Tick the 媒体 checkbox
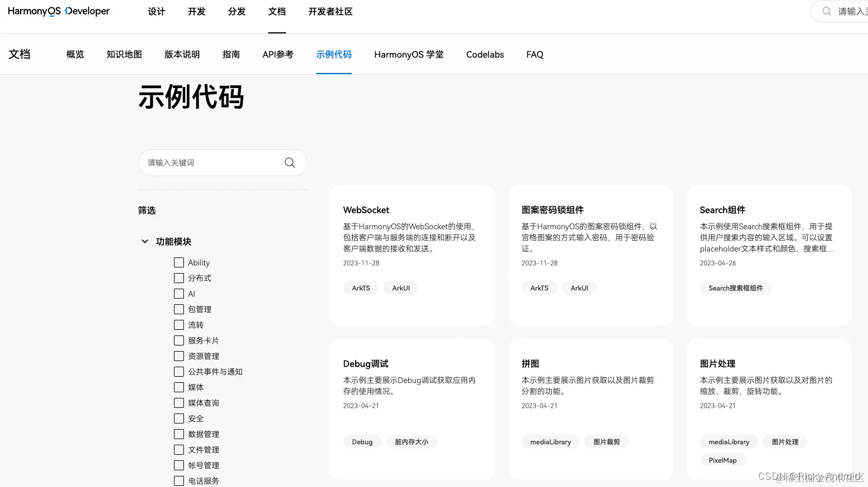Screen dimensions: 868x487 (179, 387)
